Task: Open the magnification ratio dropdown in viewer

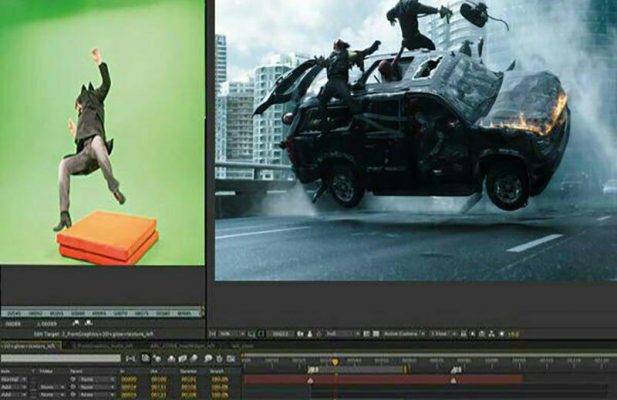Action: click(x=231, y=334)
